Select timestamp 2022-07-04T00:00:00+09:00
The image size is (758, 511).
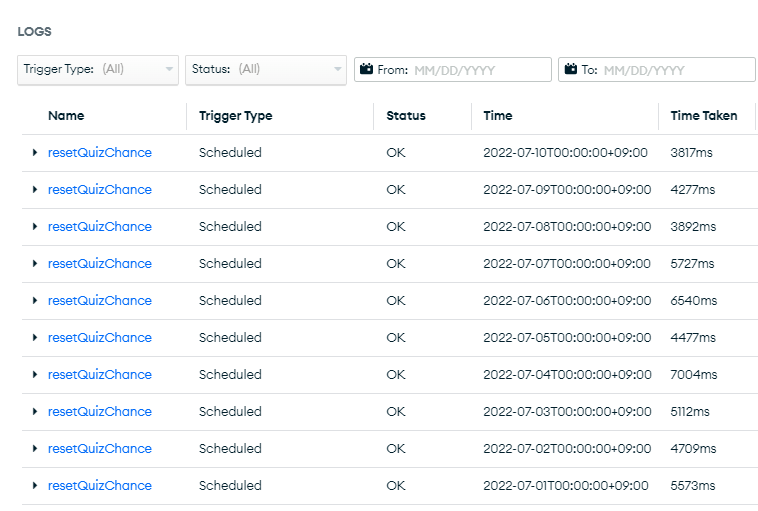tap(568, 374)
